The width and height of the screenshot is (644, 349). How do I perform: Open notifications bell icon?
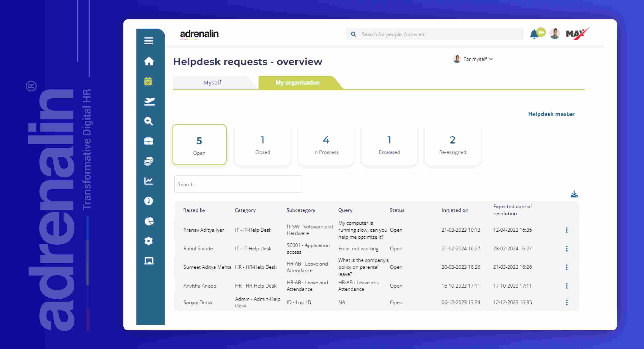click(x=534, y=34)
